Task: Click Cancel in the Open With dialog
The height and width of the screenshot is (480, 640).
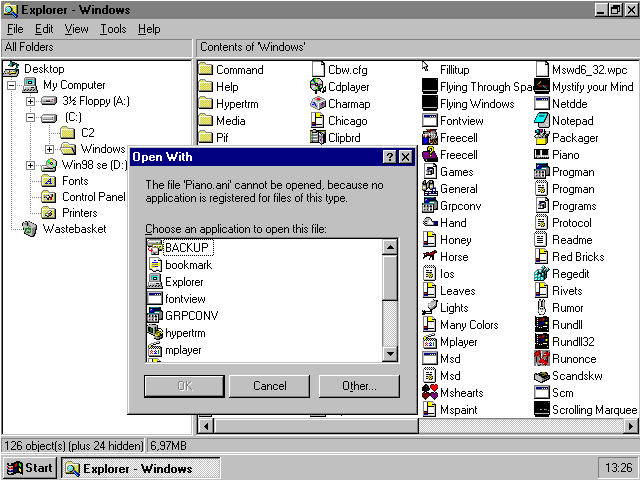Action: coord(269,386)
